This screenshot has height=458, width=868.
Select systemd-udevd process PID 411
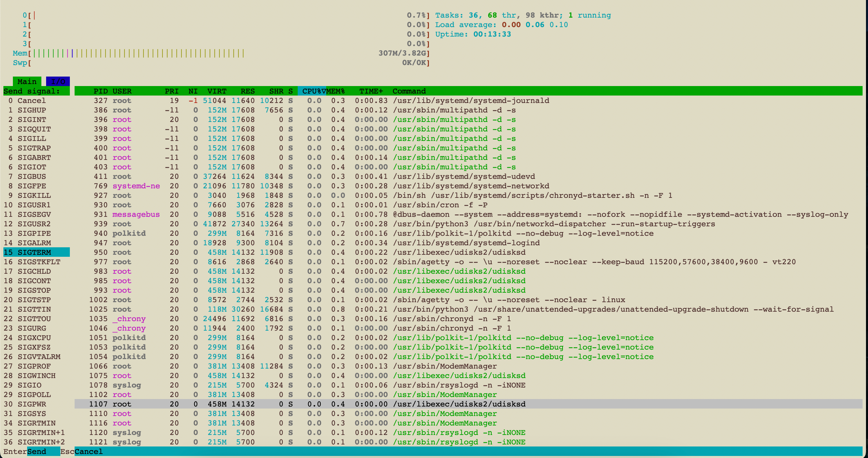pyautogui.click(x=468, y=176)
